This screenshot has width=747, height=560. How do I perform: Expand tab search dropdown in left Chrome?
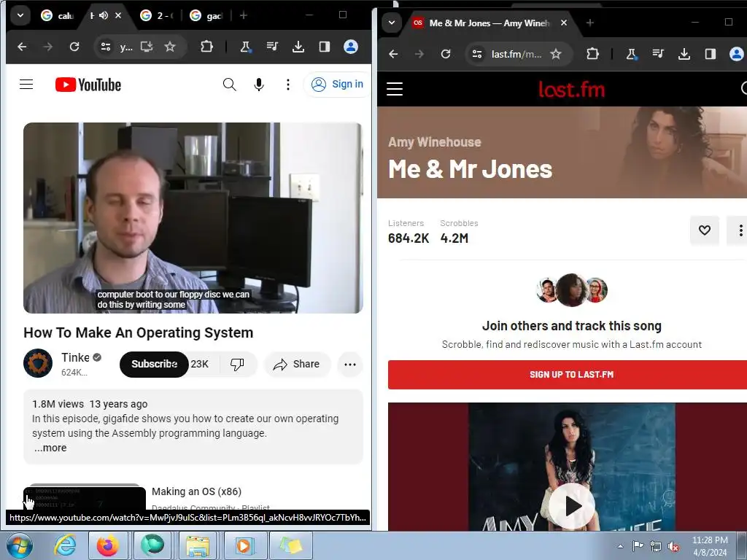coord(20,15)
